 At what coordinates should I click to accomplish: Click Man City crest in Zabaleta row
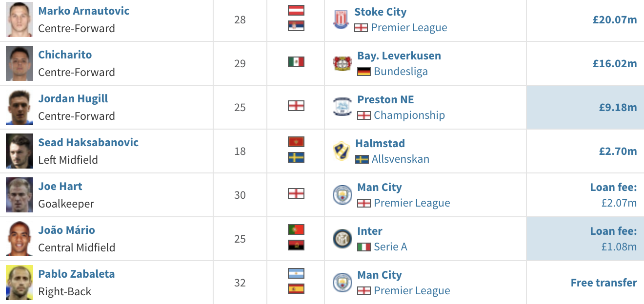pyautogui.click(x=342, y=283)
